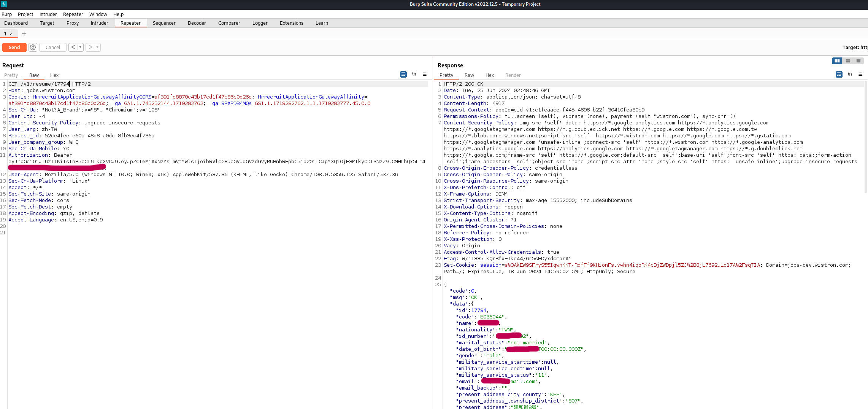Toggle word wrap in Response panel
The width and height of the screenshot is (868, 409).
(x=839, y=75)
